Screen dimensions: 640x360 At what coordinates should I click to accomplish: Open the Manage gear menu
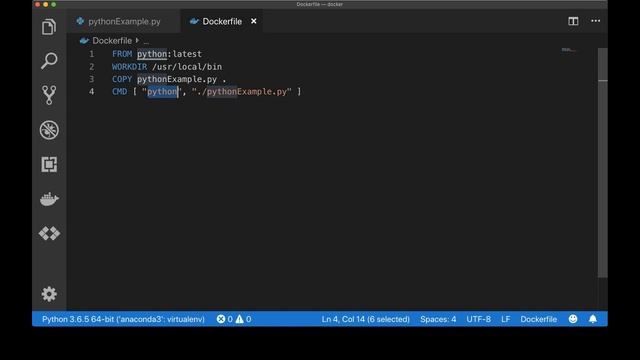(x=49, y=294)
